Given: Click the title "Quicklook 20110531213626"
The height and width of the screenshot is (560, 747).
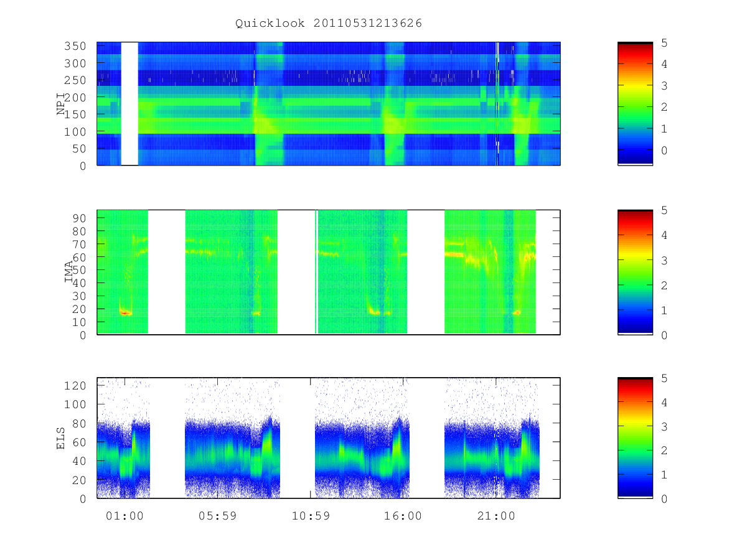Looking at the screenshot, I should 329,24.
